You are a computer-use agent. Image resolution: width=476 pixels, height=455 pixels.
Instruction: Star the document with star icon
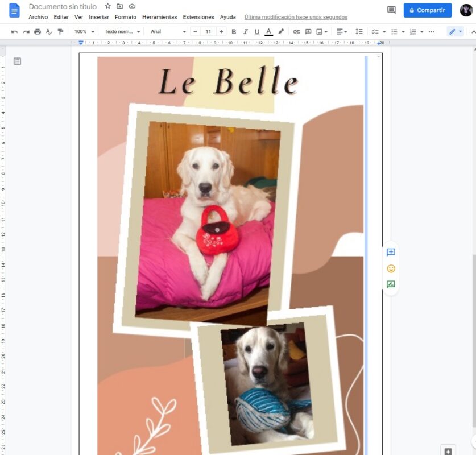(x=108, y=6)
